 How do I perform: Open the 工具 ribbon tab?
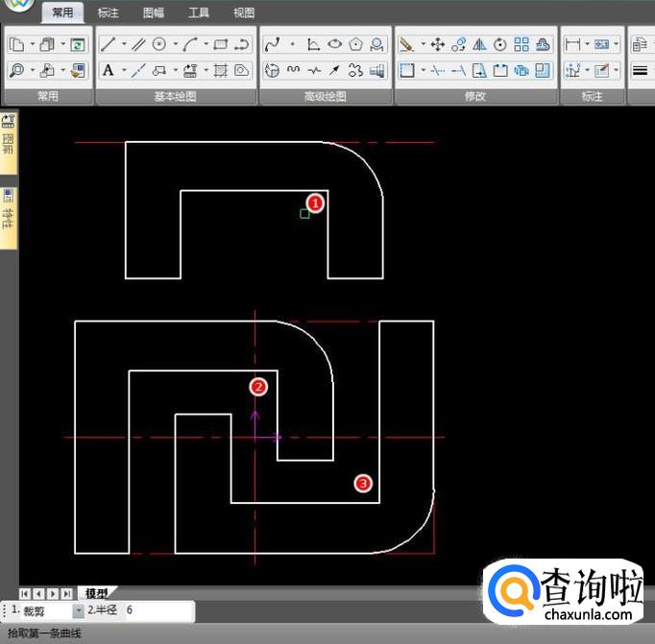(x=199, y=13)
